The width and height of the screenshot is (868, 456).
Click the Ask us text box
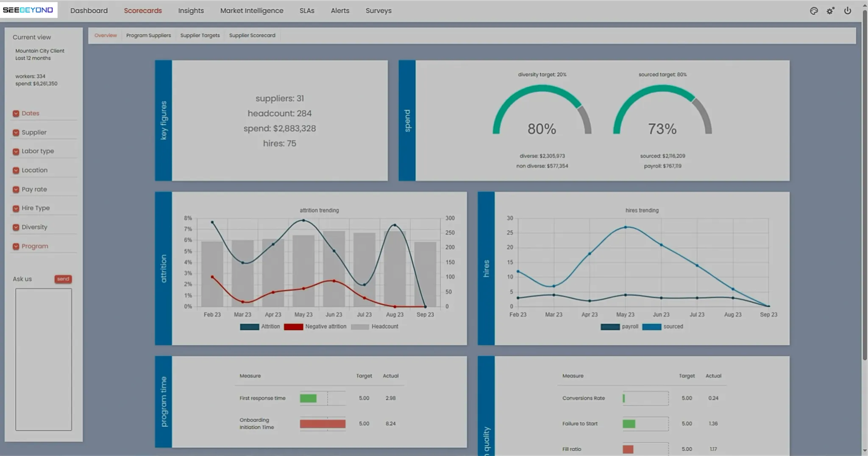click(x=44, y=359)
